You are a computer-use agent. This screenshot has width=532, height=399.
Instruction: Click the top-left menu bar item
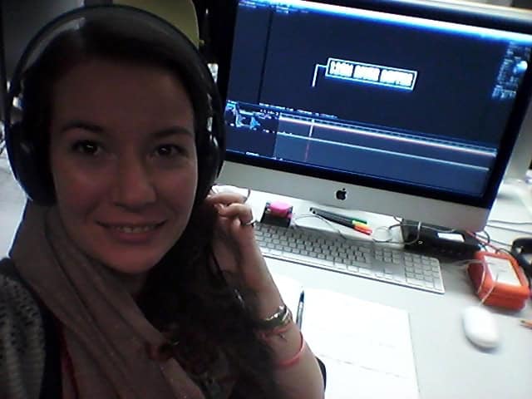coord(249,2)
